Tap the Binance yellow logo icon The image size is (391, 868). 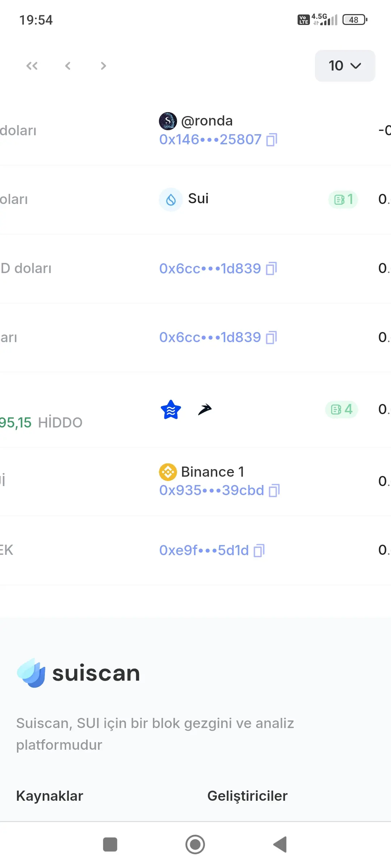(x=168, y=472)
